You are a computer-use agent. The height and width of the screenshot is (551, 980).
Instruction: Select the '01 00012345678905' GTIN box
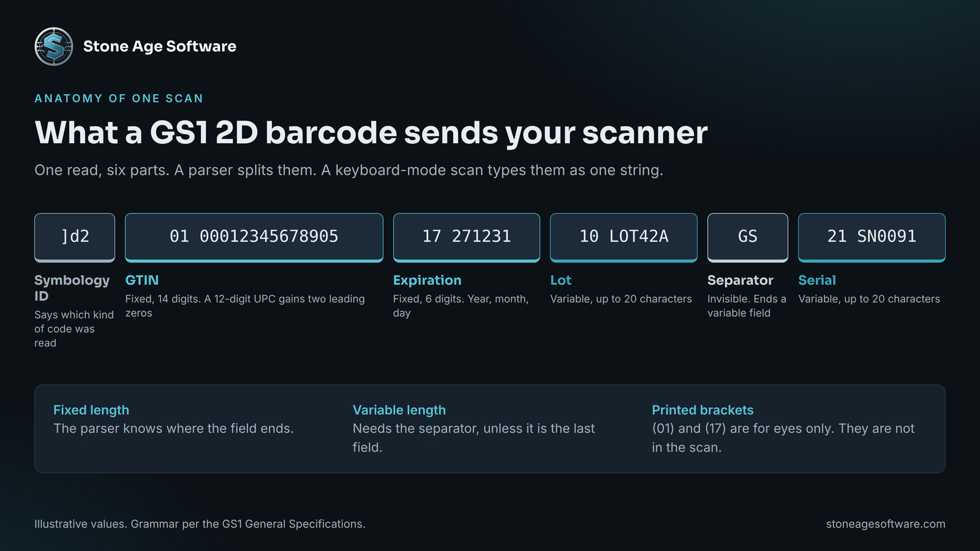254,238
